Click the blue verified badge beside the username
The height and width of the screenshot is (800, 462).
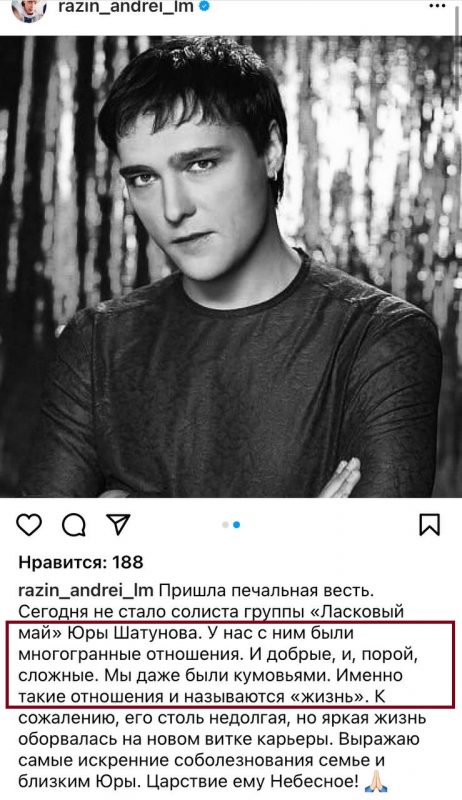(x=204, y=7)
